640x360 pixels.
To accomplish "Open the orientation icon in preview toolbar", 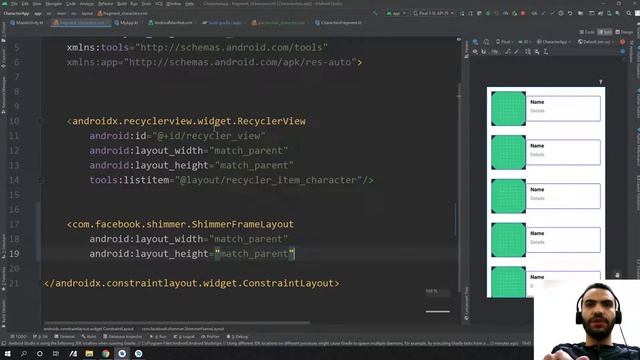I will pyautogui.click(x=486, y=42).
